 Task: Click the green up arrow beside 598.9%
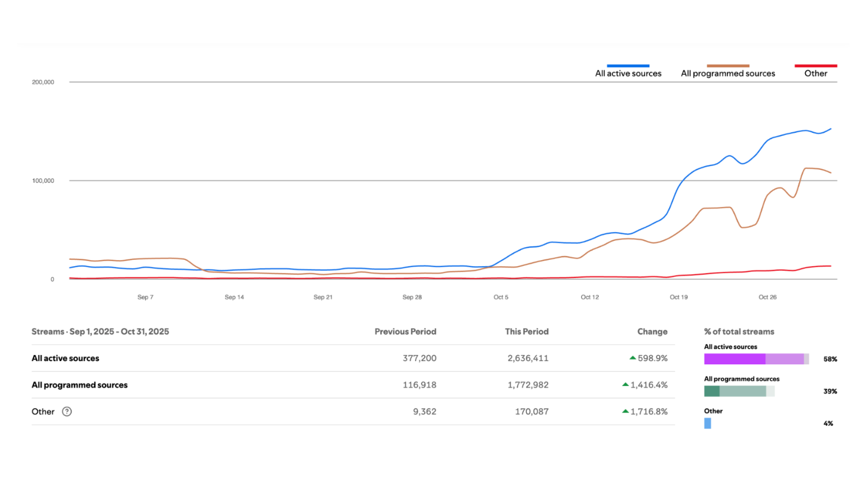coord(633,358)
